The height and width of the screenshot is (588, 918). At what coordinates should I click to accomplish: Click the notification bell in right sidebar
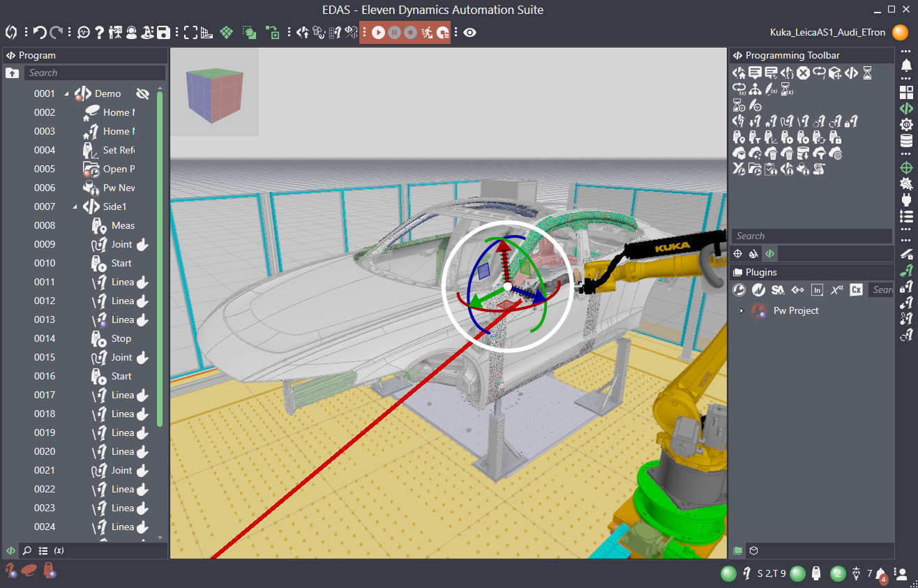coord(906,66)
